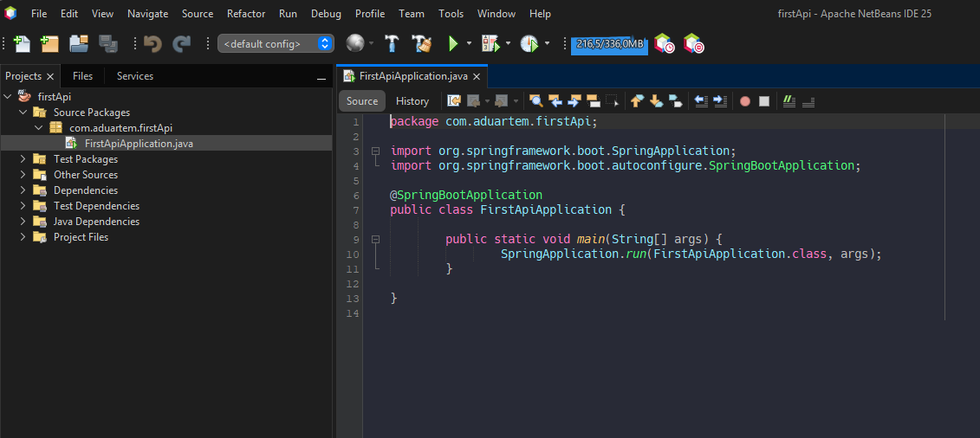
Task: Collapse the com.aduartem.firstApi package node
Action: pyautogui.click(x=39, y=128)
